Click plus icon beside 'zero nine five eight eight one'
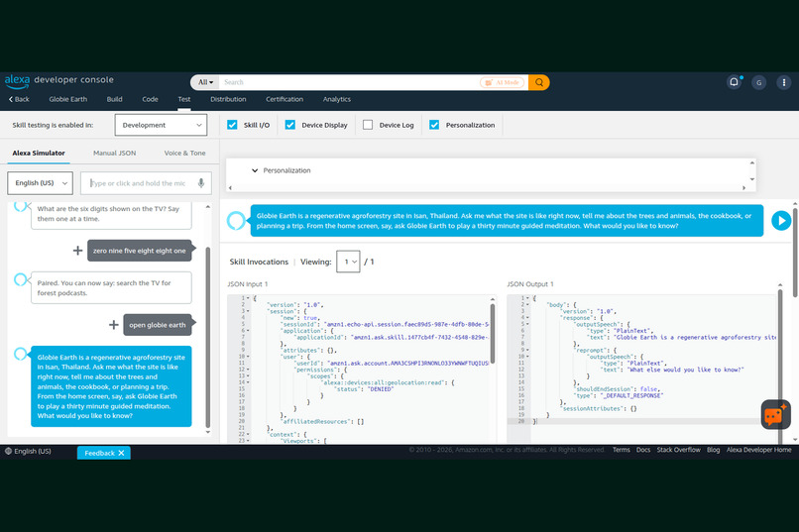Screen dimensions: 799x532 pos(77,251)
